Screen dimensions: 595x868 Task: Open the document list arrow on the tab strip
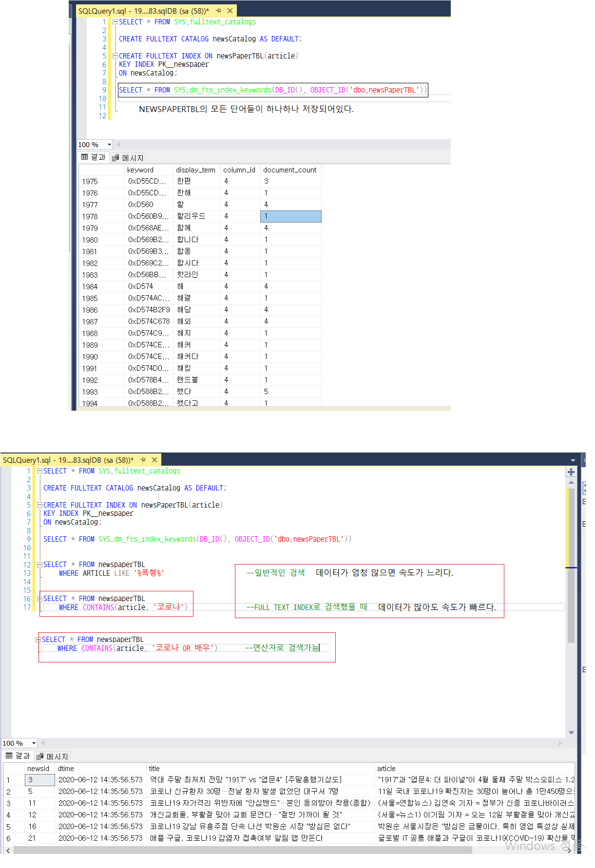pos(573,460)
